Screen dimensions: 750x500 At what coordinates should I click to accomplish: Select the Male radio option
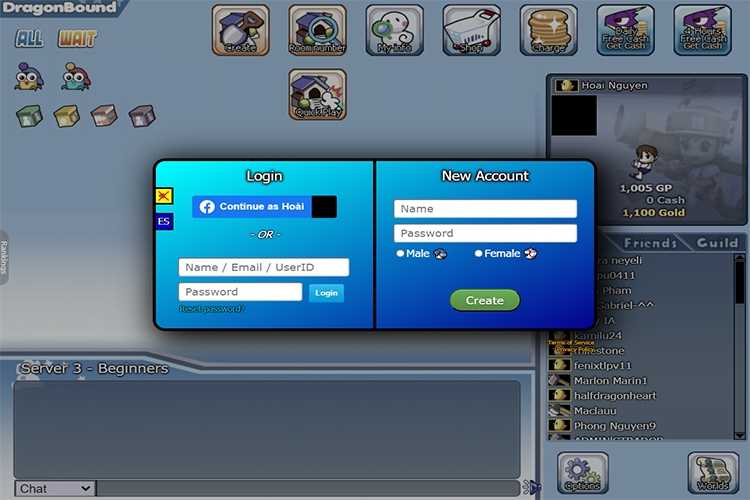400,254
